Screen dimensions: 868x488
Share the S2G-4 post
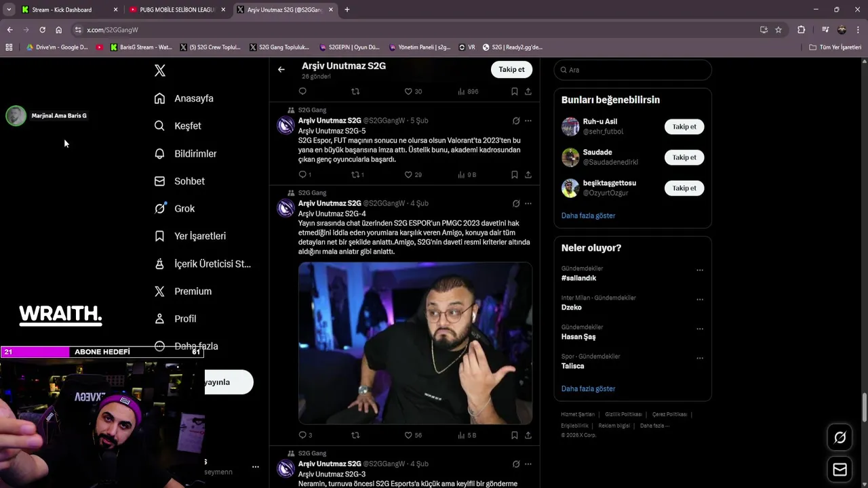click(528, 435)
